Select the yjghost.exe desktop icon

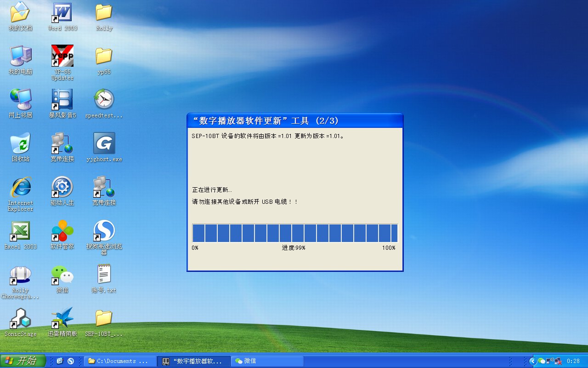coord(104,148)
